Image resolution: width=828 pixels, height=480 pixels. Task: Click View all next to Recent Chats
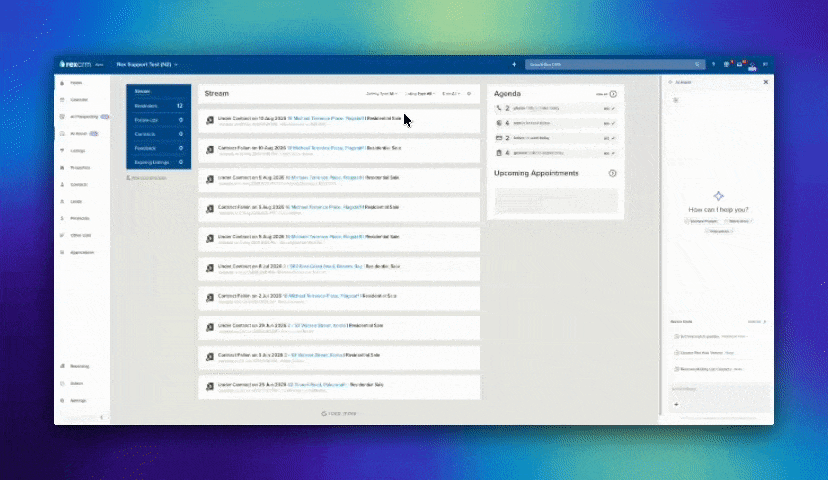[x=757, y=322]
